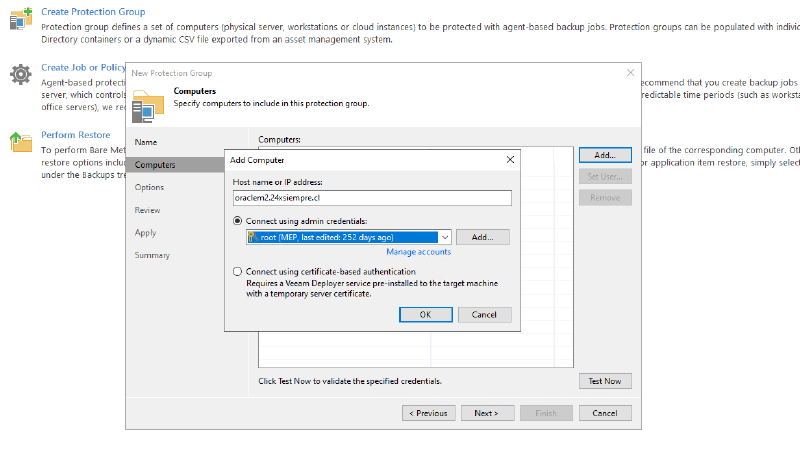The image size is (800, 460).
Task: Click the Computers wizard header icon
Action: 148,106
